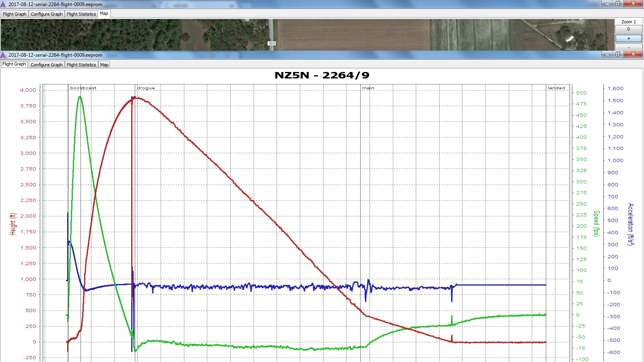Minimize the lower flight graph window
The height and width of the screenshot is (362, 644).
(607, 54)
